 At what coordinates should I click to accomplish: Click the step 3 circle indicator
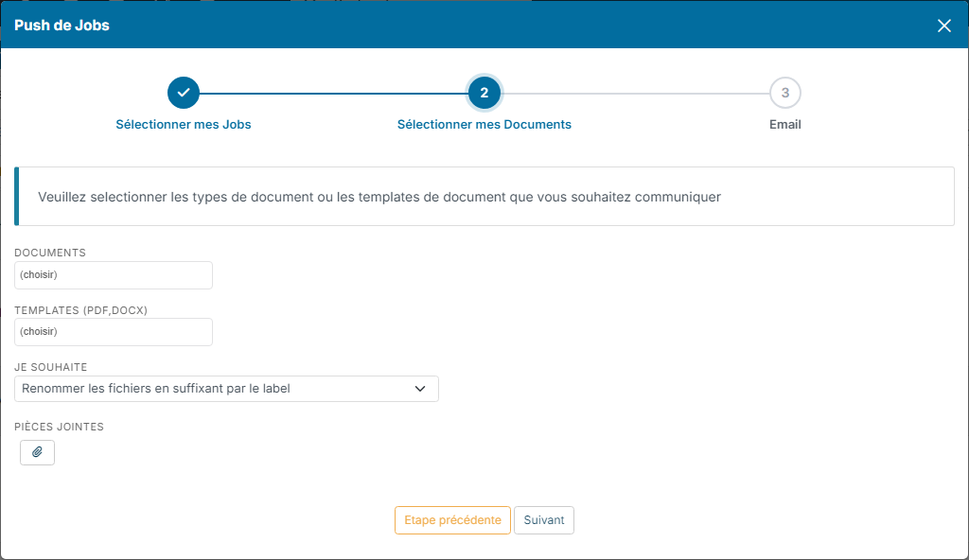pyautogui.click(x=784, y=93)
